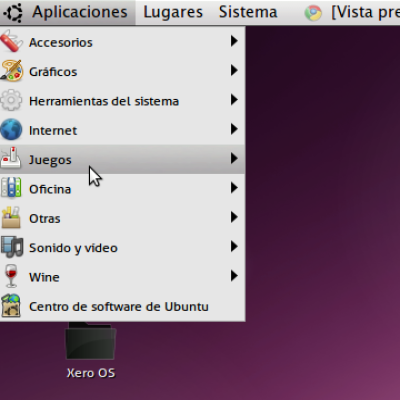Click the Herramientas del sistema gear icon
Viewport: 400px width, 400px height.
[11, 100]
